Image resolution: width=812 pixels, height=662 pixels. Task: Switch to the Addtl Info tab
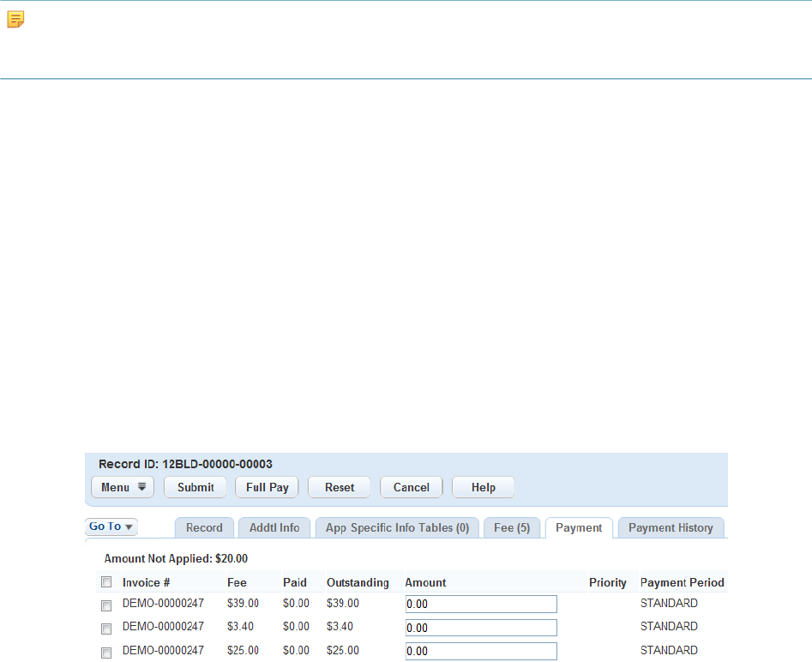tap(274, 528)
